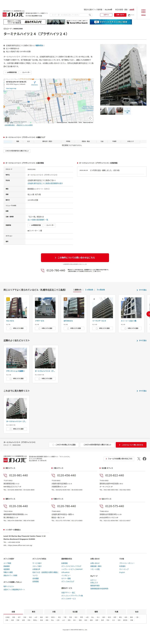This screenshot has height=644, width=150.
Task: Open footer link 物件リクエスト
Action: [9, 586]
